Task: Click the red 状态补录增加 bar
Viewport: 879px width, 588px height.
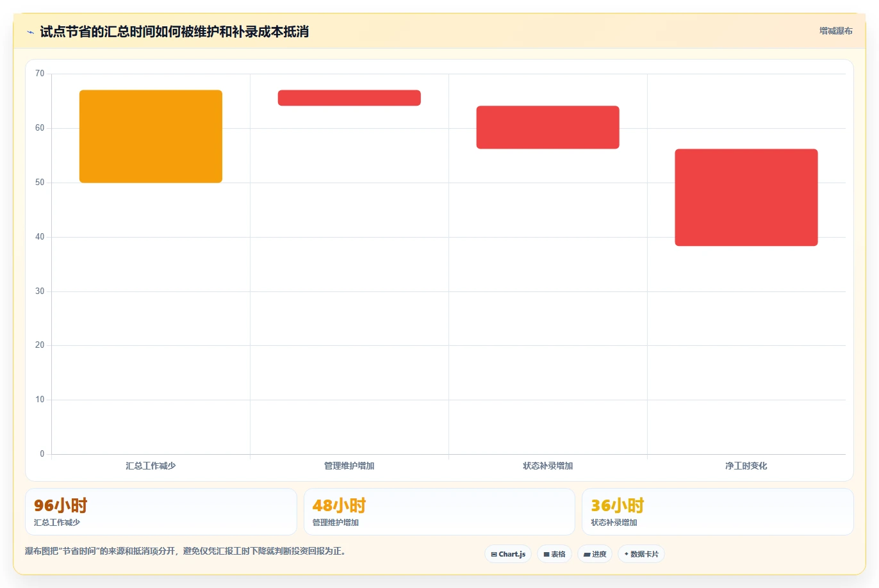Action: coord(548,127)
